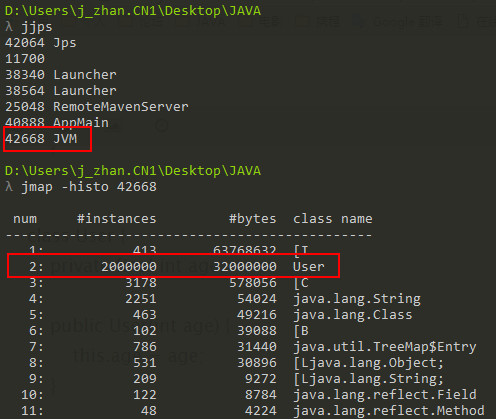The height and width of the screenshot is (419, 496).
Task: Click the faint JAVA bookmark folder icon
Action: 182,22
